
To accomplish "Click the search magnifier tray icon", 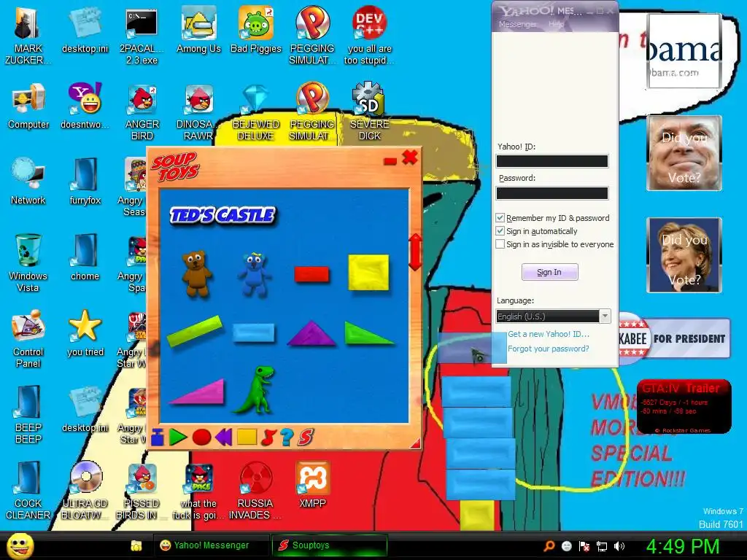I will [x=549, y=546].
